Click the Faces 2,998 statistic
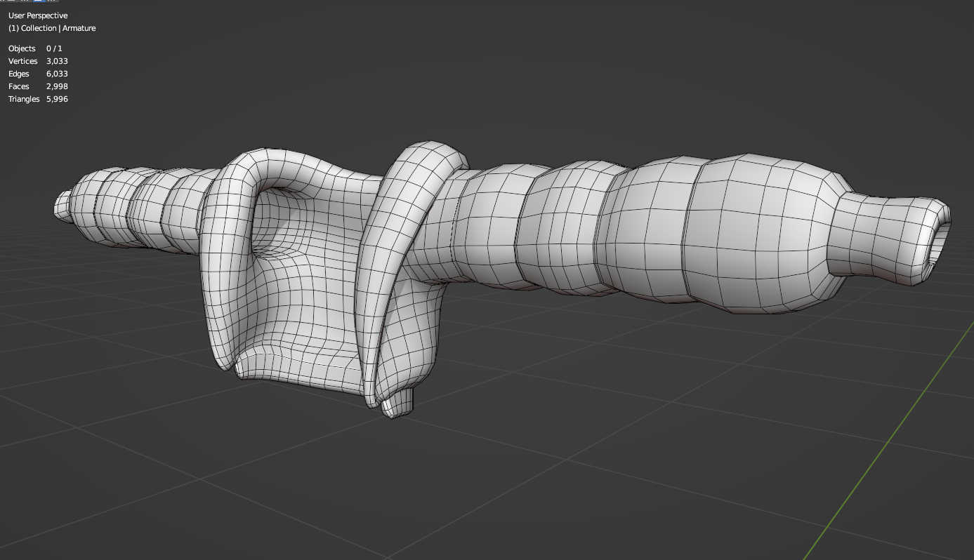This screenshot has height=560, width=974. [x=38, y=86]
